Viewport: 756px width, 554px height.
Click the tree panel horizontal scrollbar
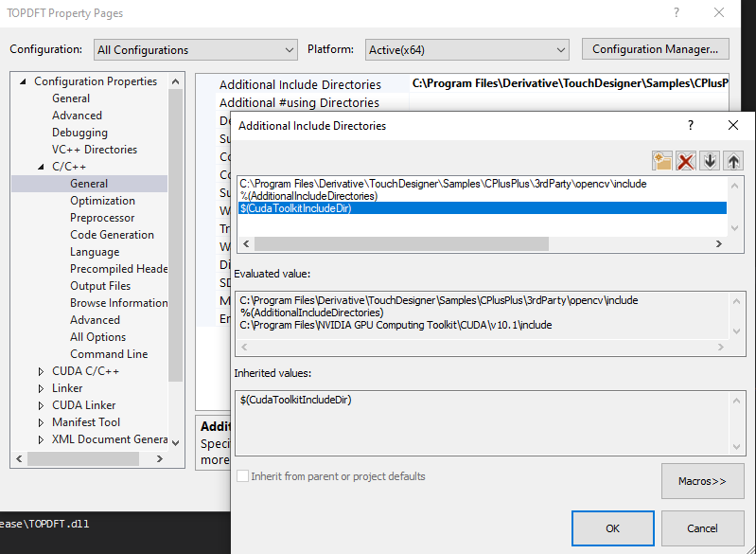(x=83, y=459)
